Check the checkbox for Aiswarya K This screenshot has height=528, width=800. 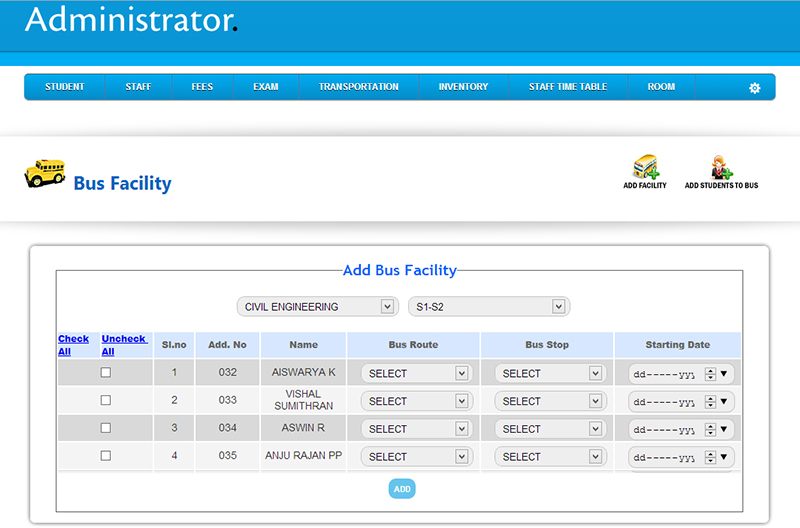106,373
